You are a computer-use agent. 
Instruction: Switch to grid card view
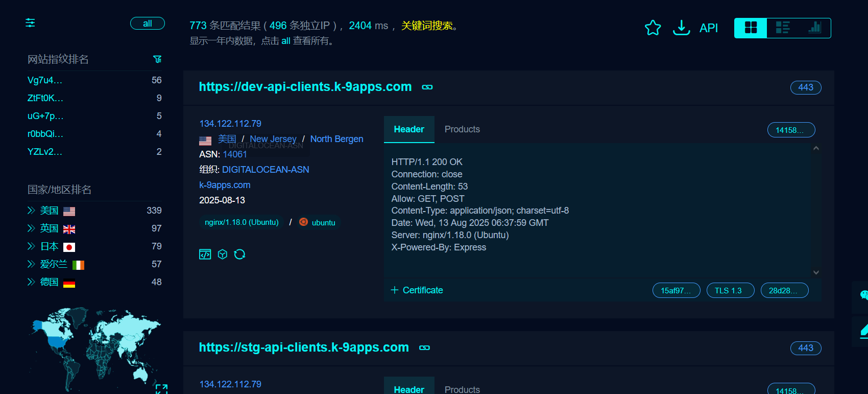click(751, 28)
